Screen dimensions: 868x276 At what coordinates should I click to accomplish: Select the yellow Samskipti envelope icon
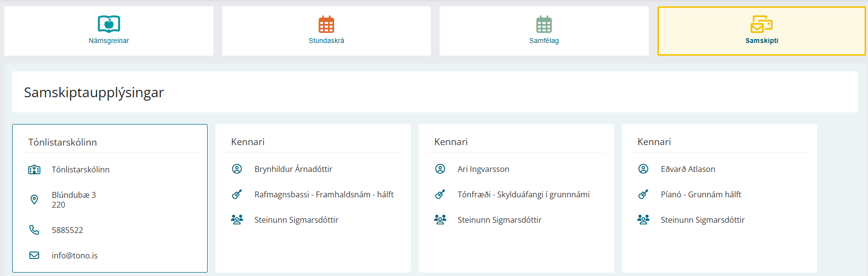[762, 24]
